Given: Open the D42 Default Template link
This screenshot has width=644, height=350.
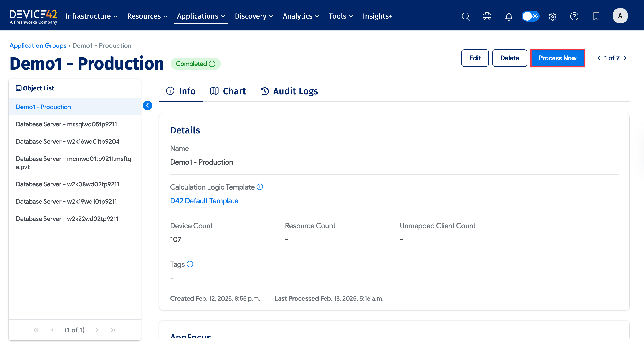Looking at the screenshot, I should point(204,200).
